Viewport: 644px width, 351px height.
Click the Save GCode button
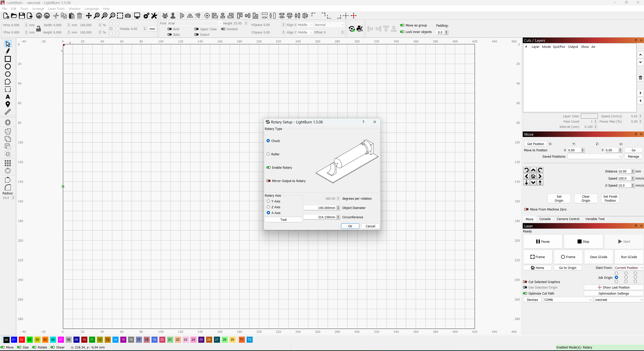click(598, 257)
